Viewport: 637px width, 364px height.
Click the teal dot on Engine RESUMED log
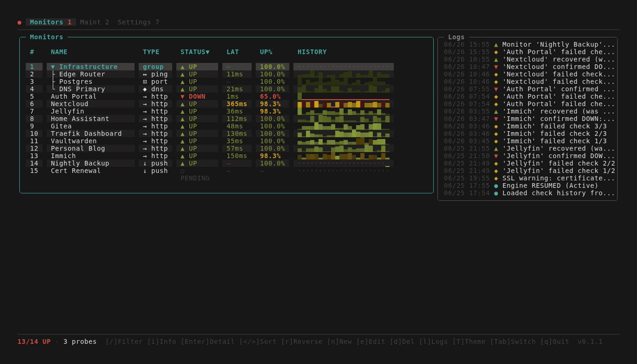(x=496, y=186)
